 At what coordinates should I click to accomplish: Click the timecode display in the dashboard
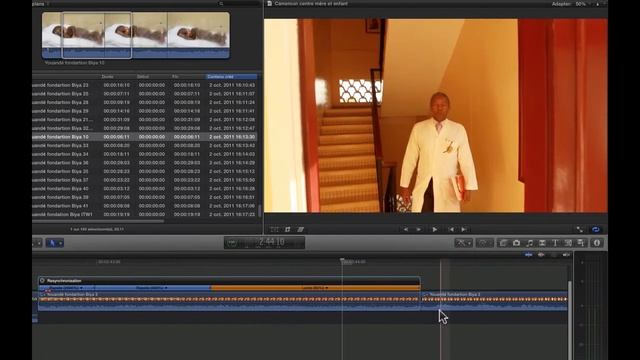[271, 242]
